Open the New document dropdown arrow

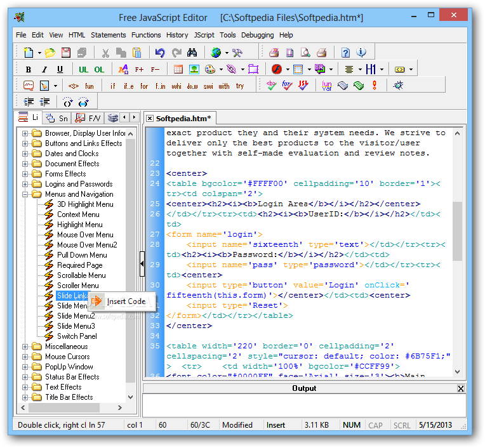pyautogui.click(x=39, y=53)
